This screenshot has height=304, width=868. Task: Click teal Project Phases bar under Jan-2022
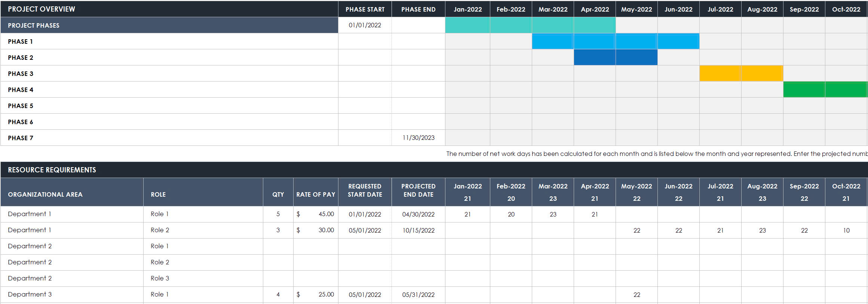(x=467, y=25)
